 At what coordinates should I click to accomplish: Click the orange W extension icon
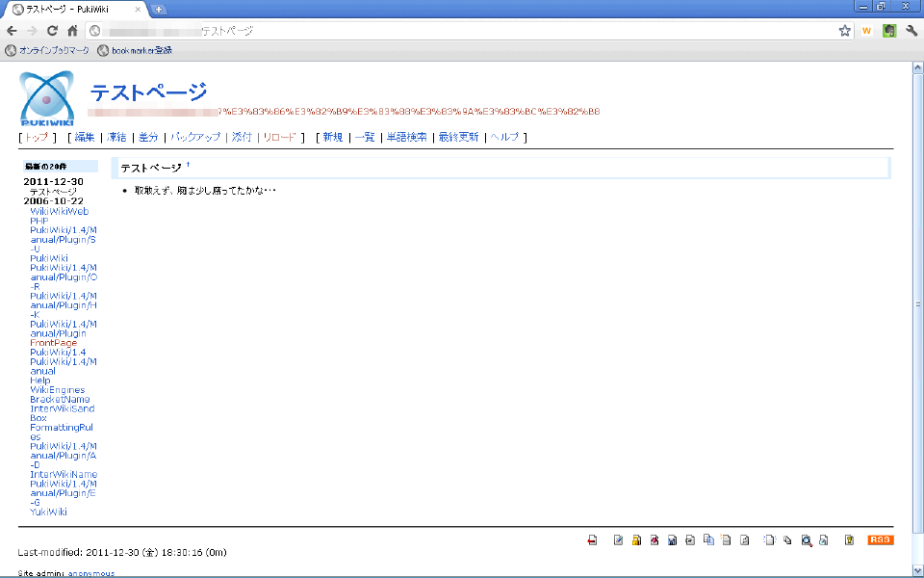click(x=866, y=31)
